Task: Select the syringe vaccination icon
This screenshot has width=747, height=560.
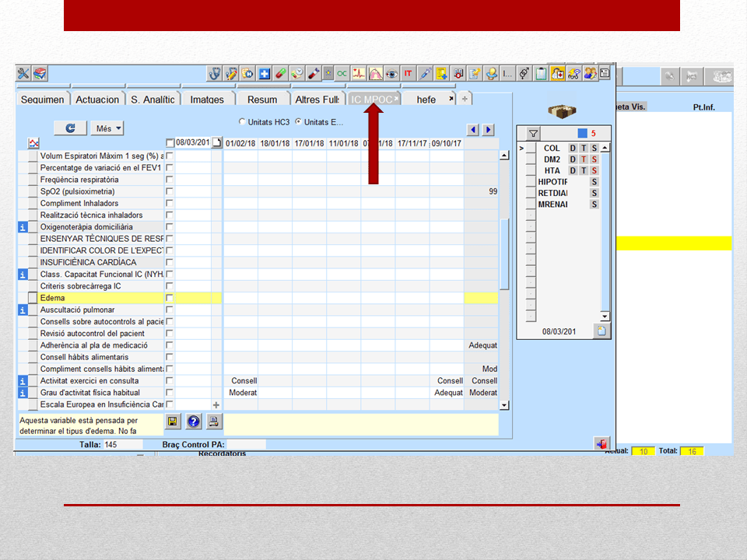Action: 425,73
